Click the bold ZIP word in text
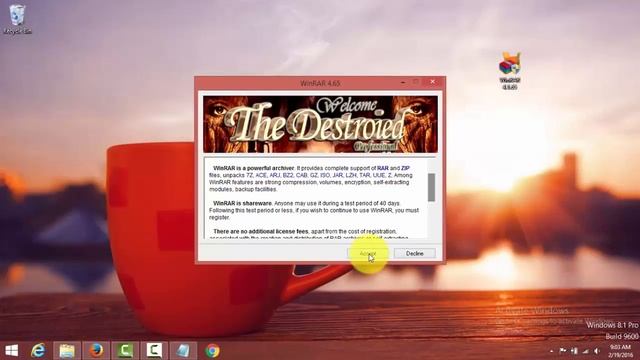 [405, 168]
